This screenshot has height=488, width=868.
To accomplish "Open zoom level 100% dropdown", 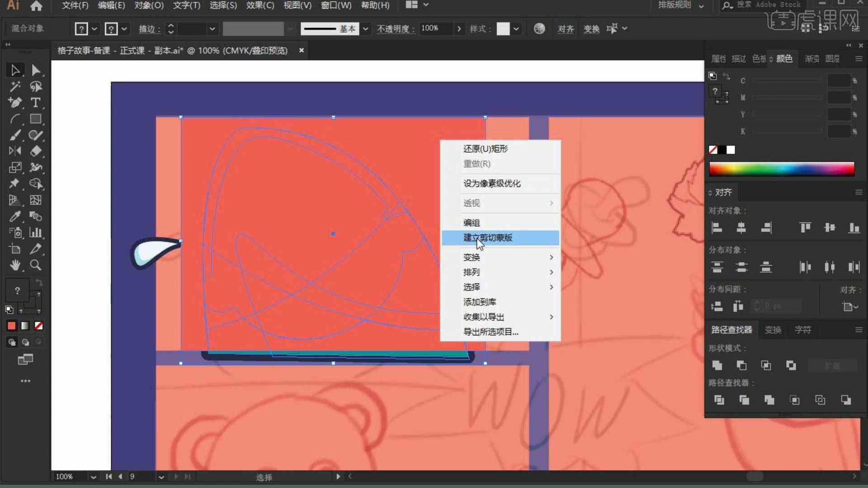I will (x=93, y=477).
